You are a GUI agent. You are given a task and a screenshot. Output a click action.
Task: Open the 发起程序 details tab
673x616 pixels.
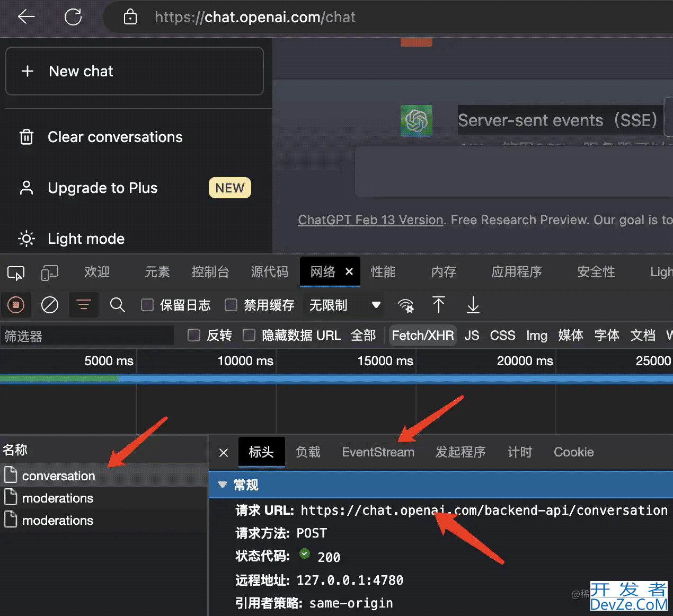(461, 452)
